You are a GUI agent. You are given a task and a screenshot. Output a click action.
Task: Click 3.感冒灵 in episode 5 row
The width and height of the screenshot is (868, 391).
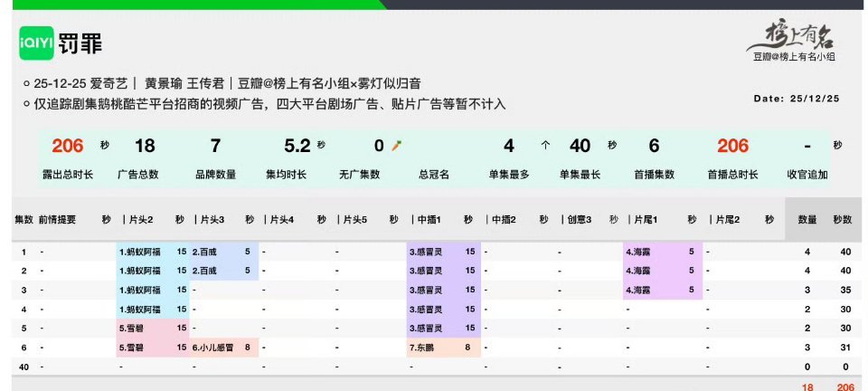(x=426, y=328)
